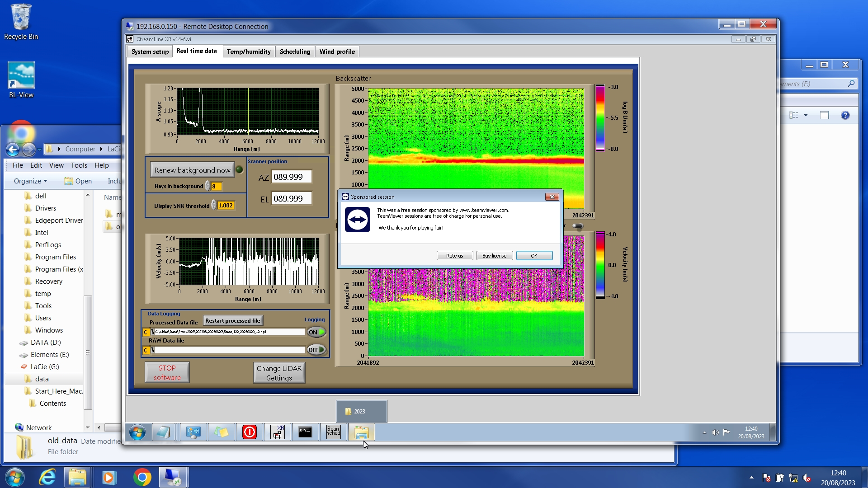Toggle the processed data Logging ON switch
The image size is (868, 488).
tap(316, 332)
